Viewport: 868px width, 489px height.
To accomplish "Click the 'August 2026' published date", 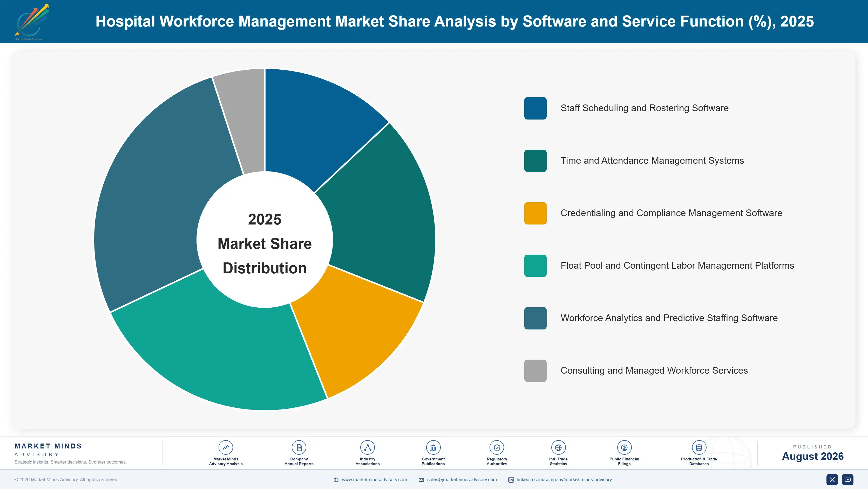I will tap(812, 457).
